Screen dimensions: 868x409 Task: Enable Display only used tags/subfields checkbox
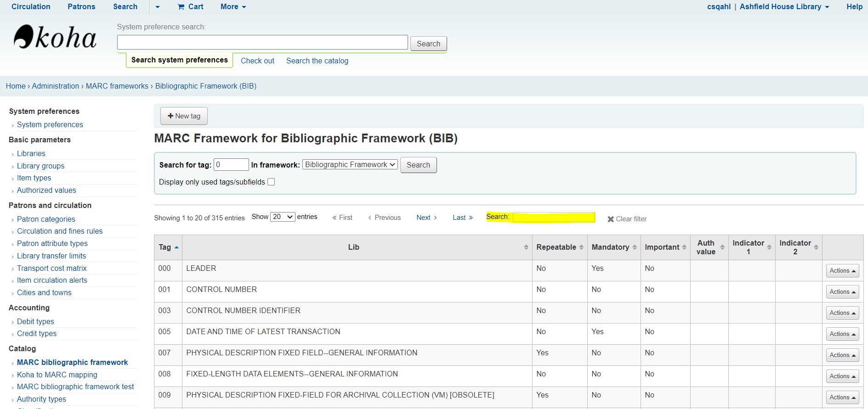pyautogui.click(x=271, y=182)
